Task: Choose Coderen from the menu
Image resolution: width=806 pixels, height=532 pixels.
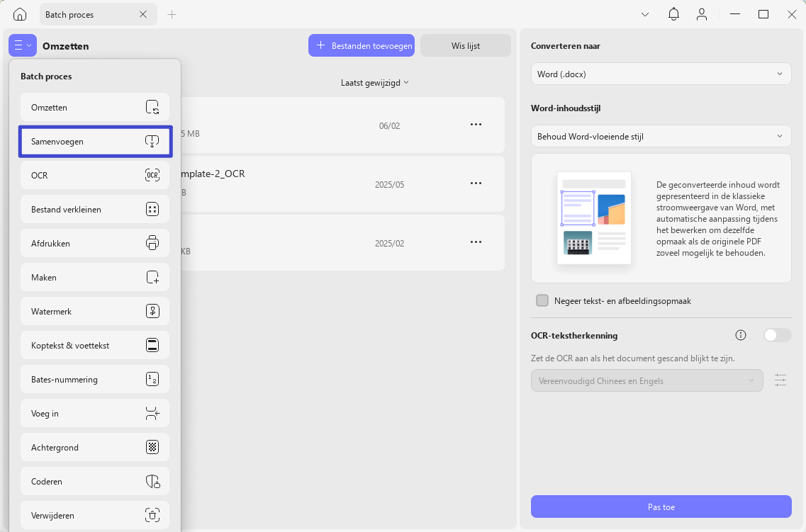Action: coord(95,481)
